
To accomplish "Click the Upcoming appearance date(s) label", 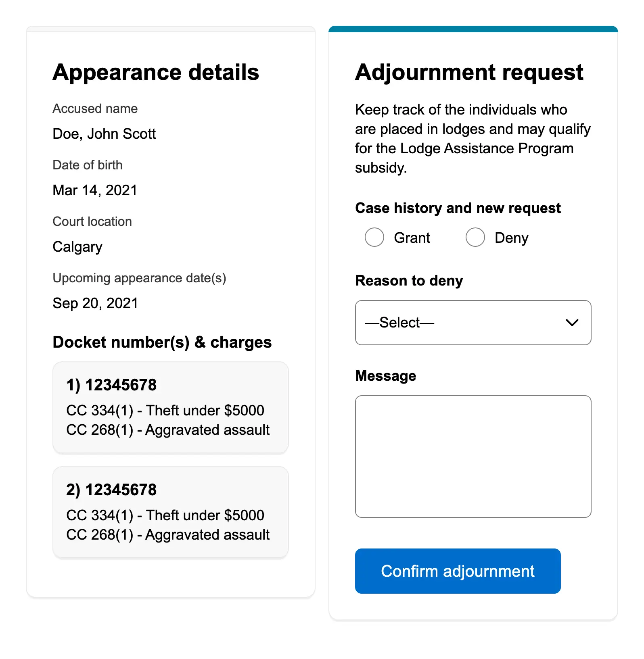I will point(139,278).
